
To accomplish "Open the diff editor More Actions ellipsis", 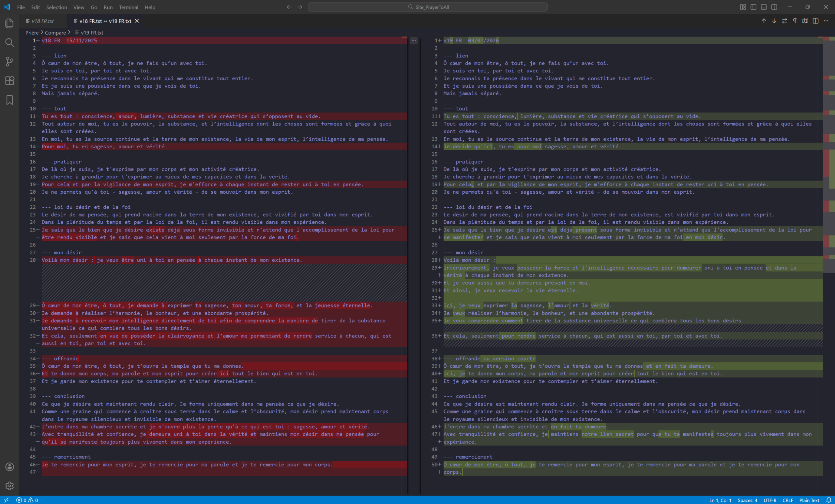I will (826, 21).
